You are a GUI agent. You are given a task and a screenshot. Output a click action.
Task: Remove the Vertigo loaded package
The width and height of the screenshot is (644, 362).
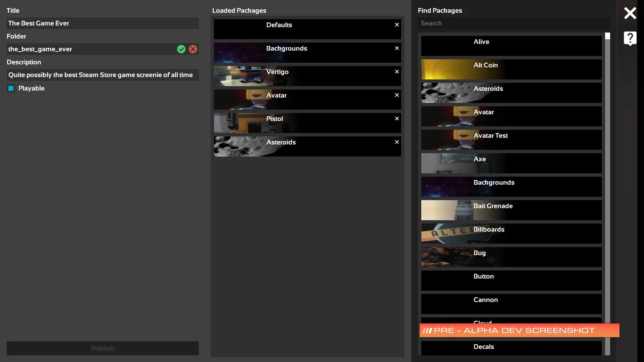point(397,72)
